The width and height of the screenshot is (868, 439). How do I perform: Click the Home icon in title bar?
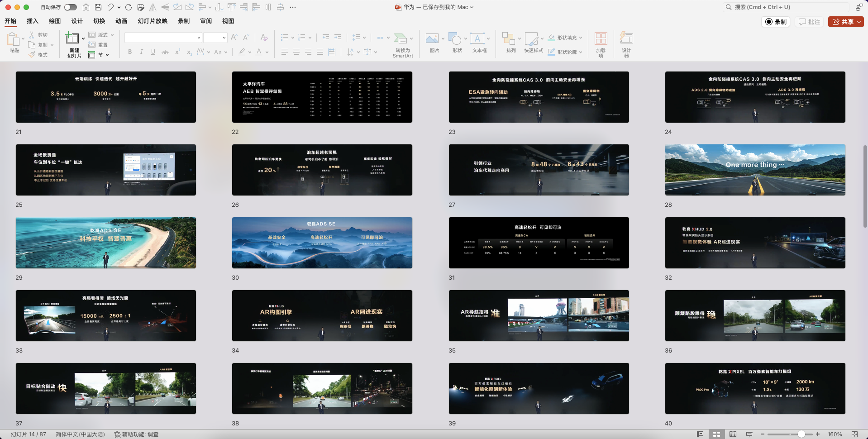[86, 7]
